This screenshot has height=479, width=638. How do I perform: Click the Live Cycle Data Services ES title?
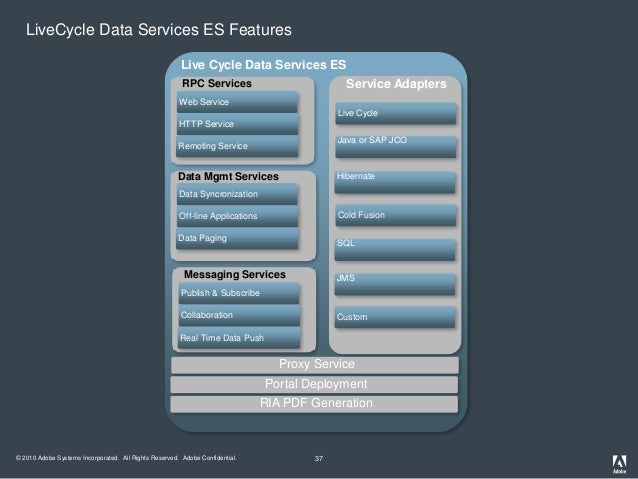click(x=264, y=65)
